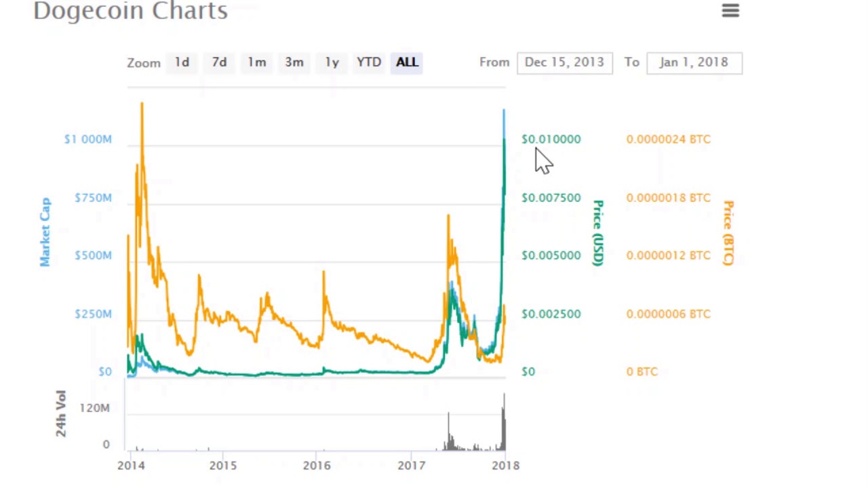Click the $250M market cap tick
This screenshot has width=868, height=488.
(93, 314)
